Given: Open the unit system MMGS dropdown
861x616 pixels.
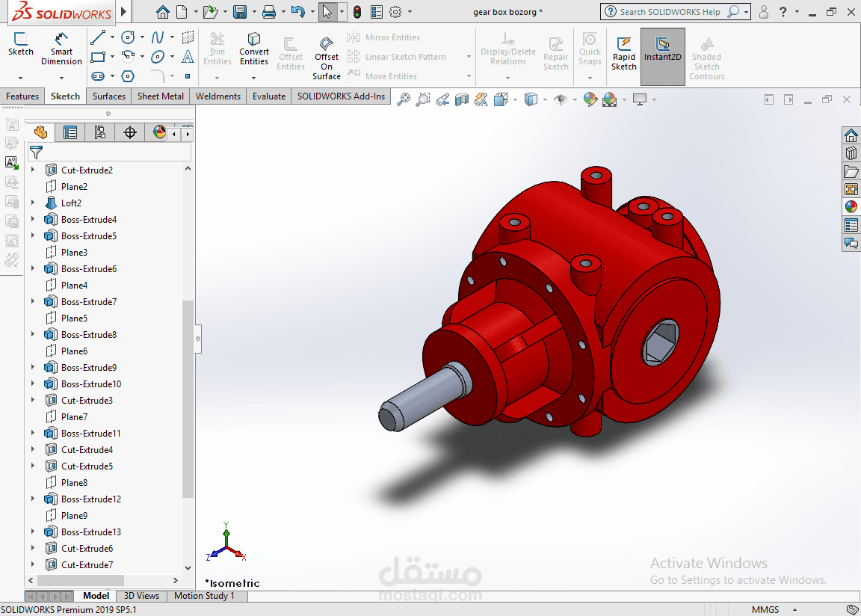Looking at the screenshot, I should click(794, 609).
